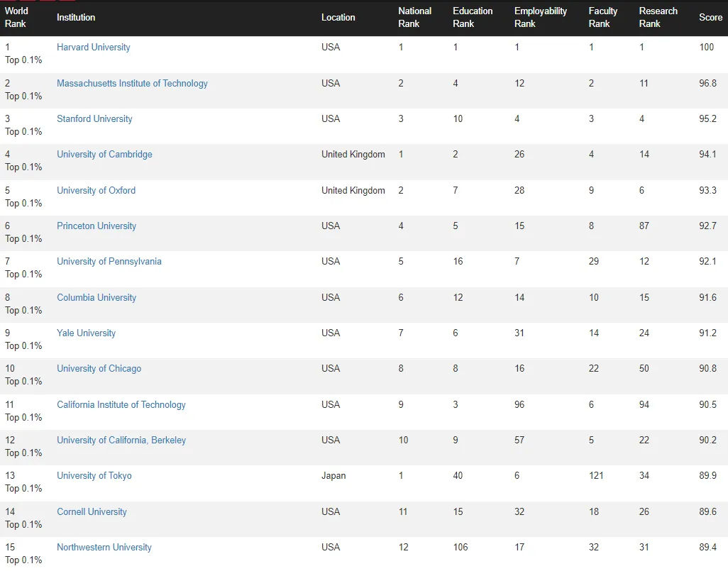This screenshot has height=571, width=728.
Task: Click the 90.2 score cell
Action: (x=707, y=440)
